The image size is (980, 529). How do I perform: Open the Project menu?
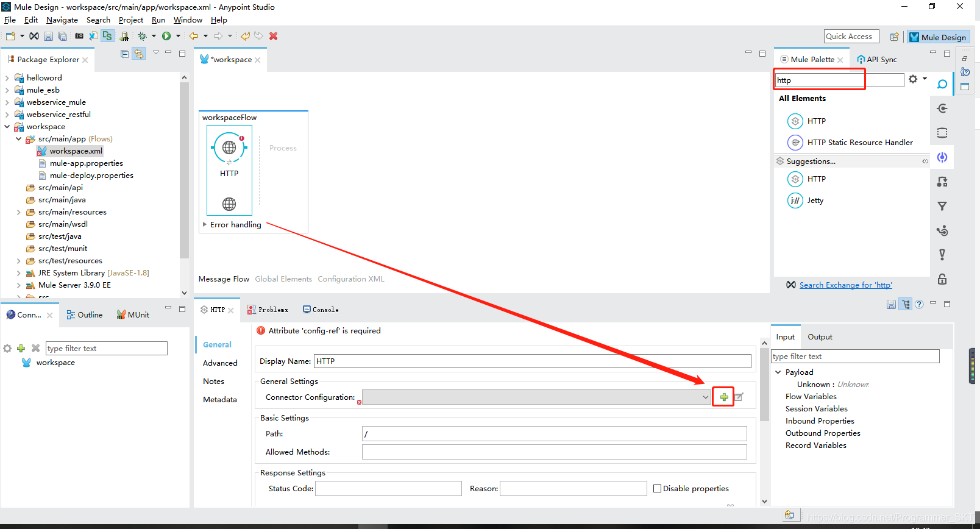click(131, 20)
